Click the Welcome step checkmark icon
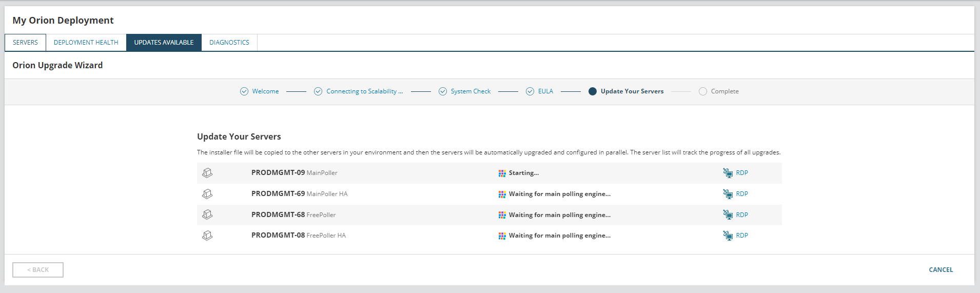Screen dimensions: 980x293 [244, 91]
